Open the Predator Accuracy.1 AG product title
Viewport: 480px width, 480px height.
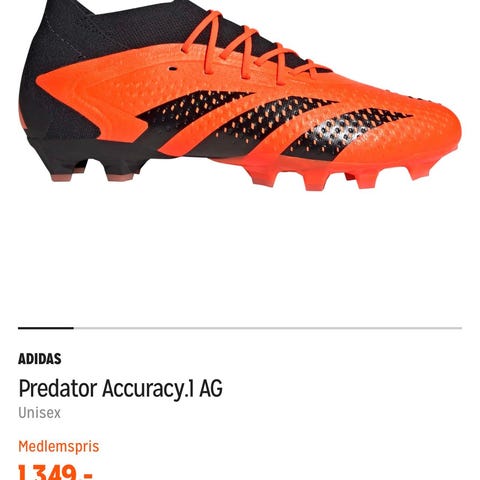[120, 389]
